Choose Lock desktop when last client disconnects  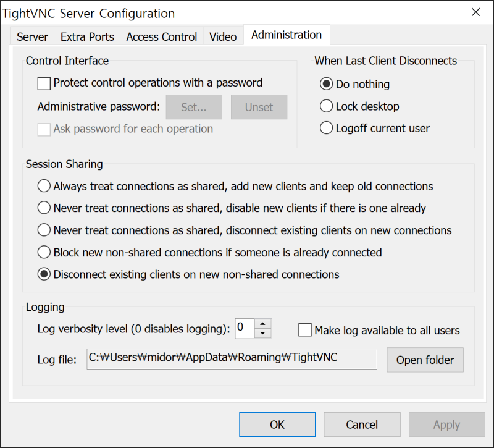click(x=327, y=106)
